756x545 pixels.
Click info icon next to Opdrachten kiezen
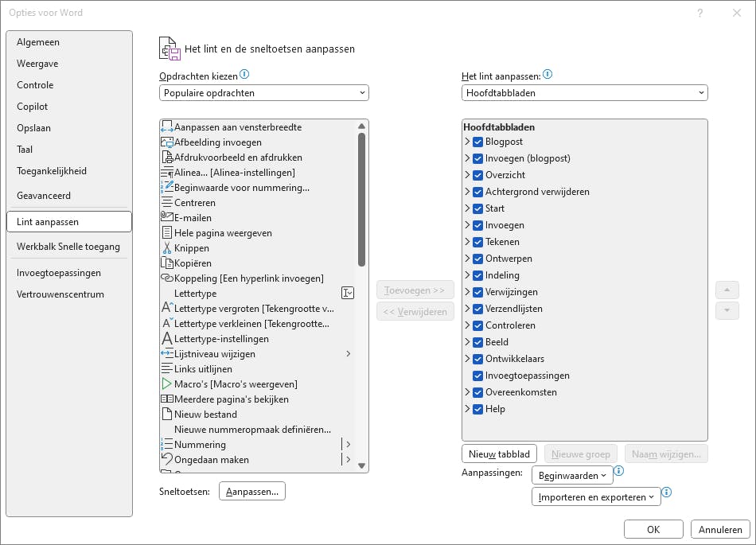[245, 75]
